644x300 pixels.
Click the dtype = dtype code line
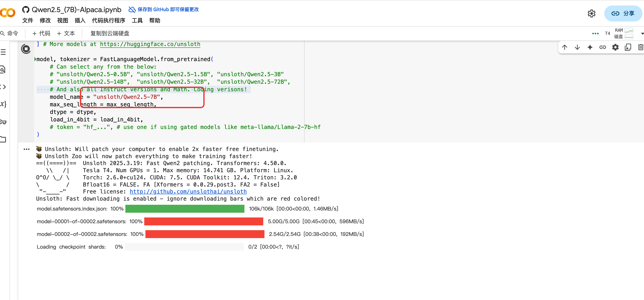73,112
